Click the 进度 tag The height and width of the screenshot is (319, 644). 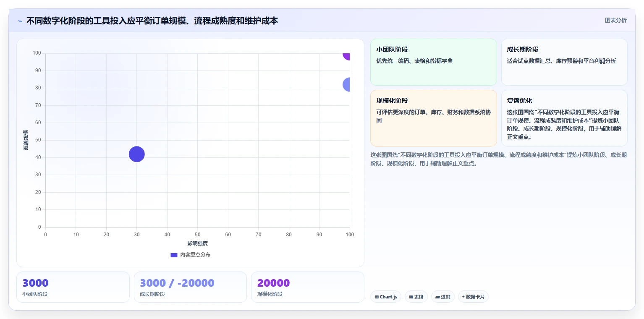click(x=442, y=297)
